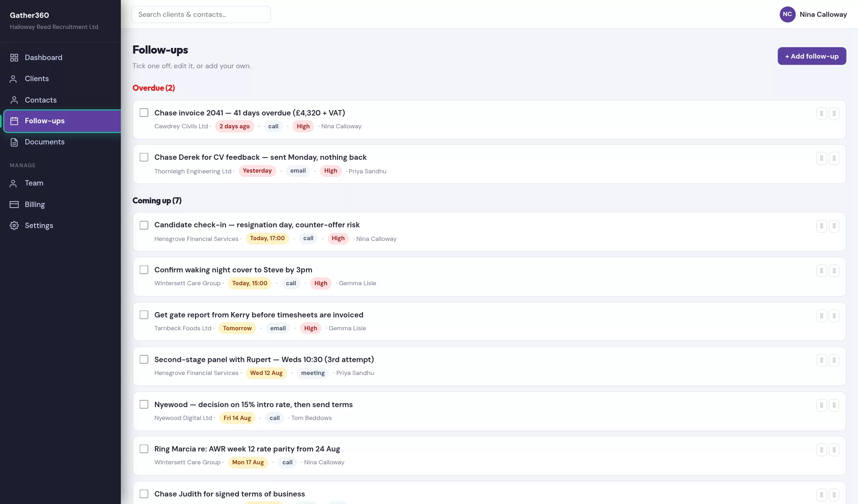Click the 2 days ago overdue badge
Screen dimensions: 858x504
click(235, 127)
